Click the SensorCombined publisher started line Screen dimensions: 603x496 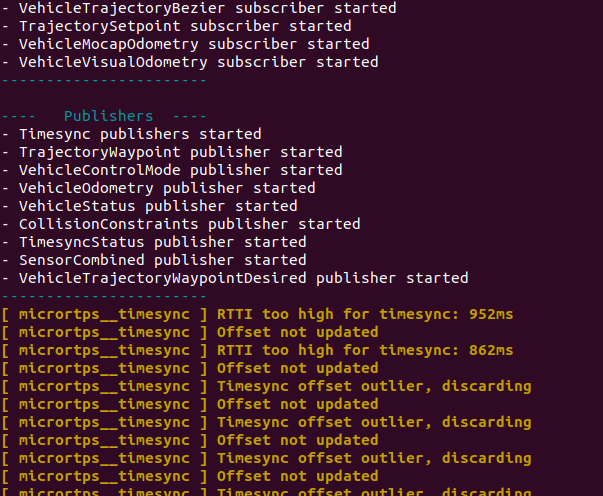point(162,260)
